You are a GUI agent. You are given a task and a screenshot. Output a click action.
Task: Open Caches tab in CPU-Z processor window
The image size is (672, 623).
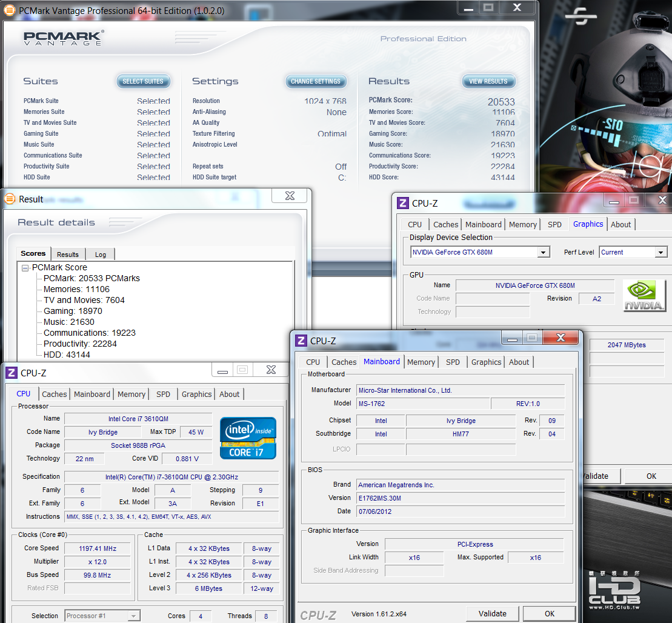(55, 394)
